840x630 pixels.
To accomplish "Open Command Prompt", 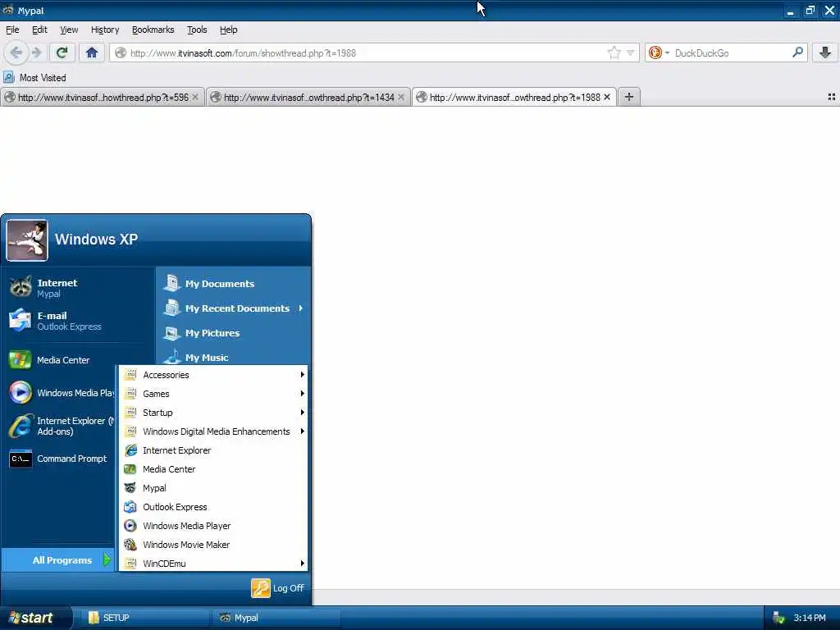I will coord(60,459).
